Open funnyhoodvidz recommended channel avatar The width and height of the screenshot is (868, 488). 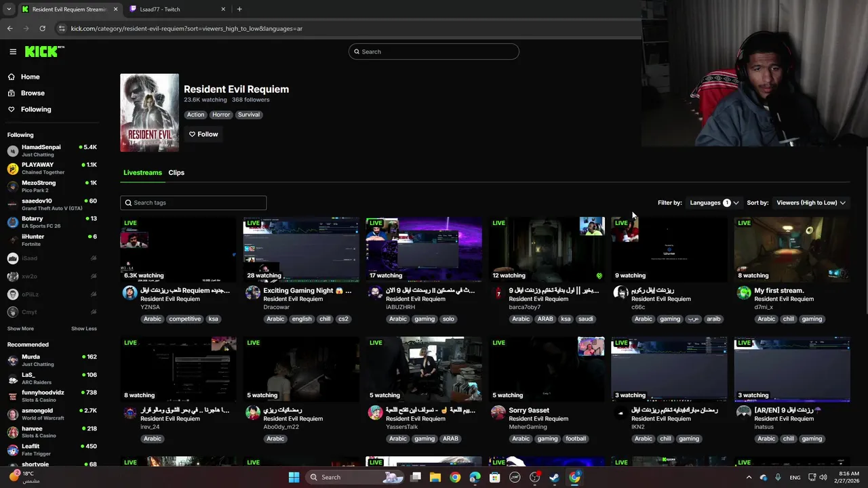(13, 396)
